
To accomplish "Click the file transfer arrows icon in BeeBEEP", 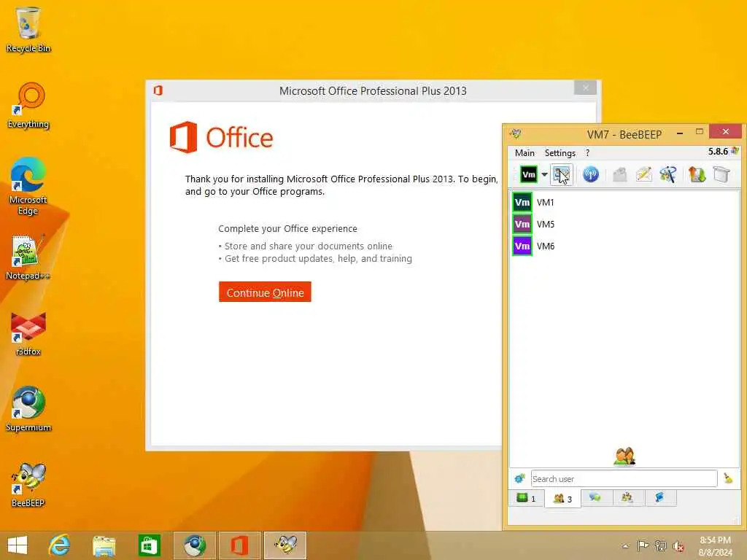I will point(697,175).
